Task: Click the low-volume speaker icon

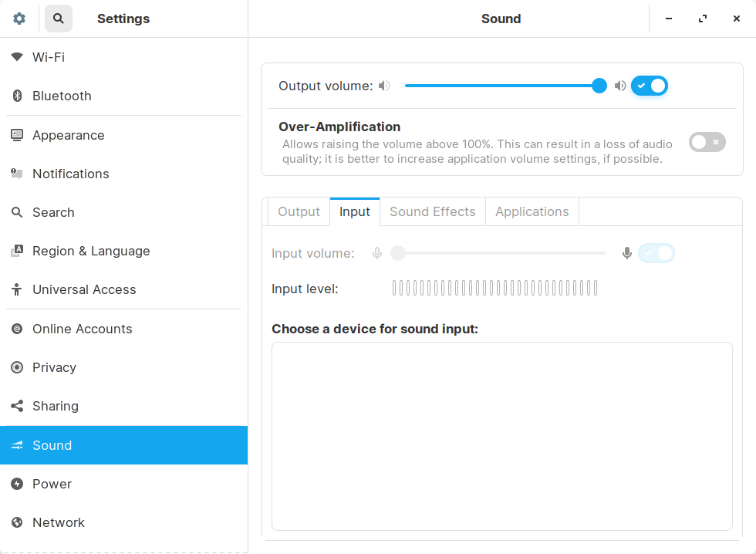Action: pyautogui.click(x=384, y=86)
